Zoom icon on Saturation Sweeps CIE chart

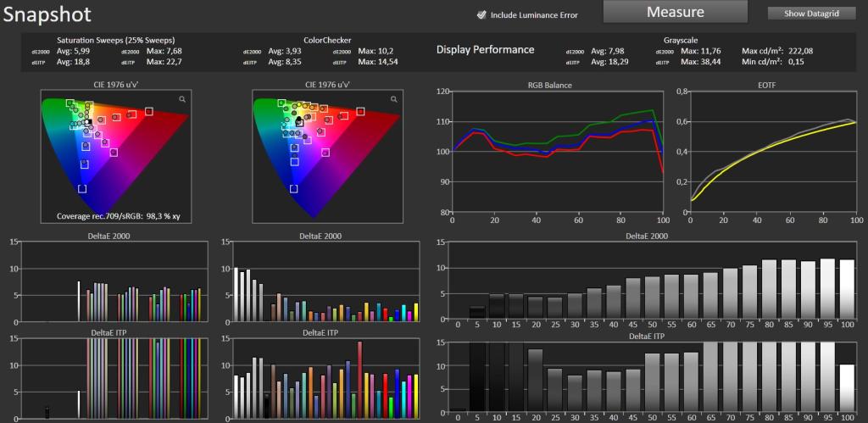(x=182, y=100)
